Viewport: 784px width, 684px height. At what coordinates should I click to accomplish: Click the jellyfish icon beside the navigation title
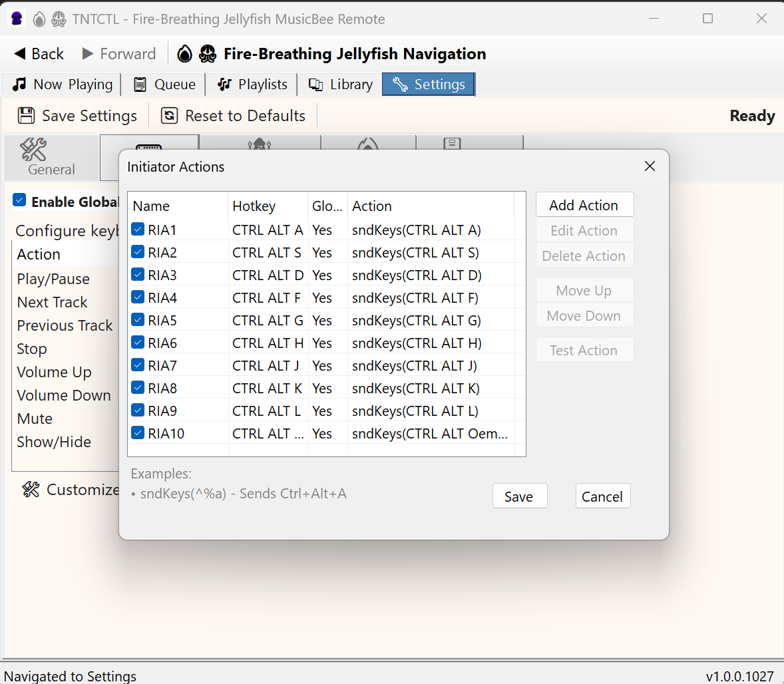tap(208, 54)
